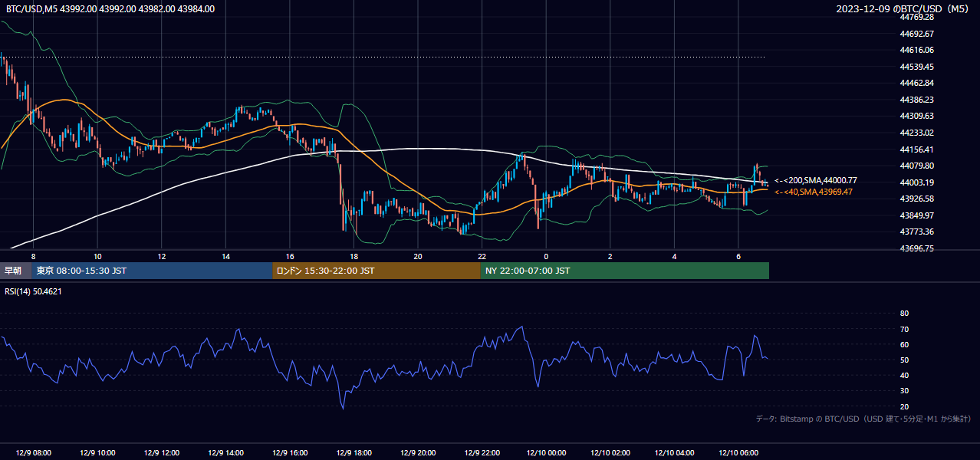Click price axis label 44616.06

point(916,50)
